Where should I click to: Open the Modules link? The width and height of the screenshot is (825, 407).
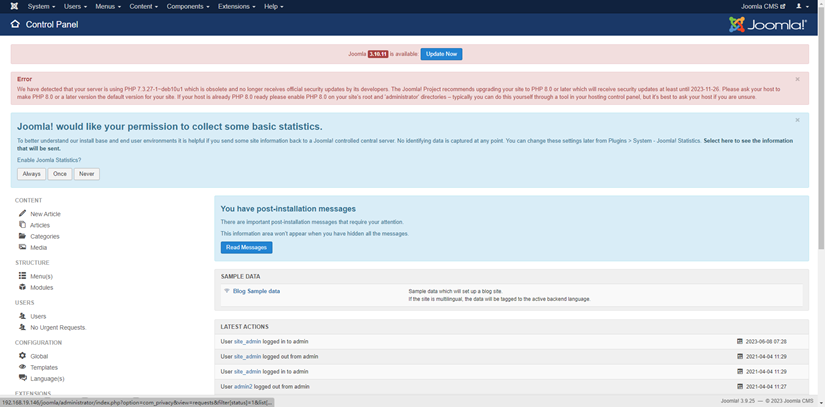coord(42,288)
